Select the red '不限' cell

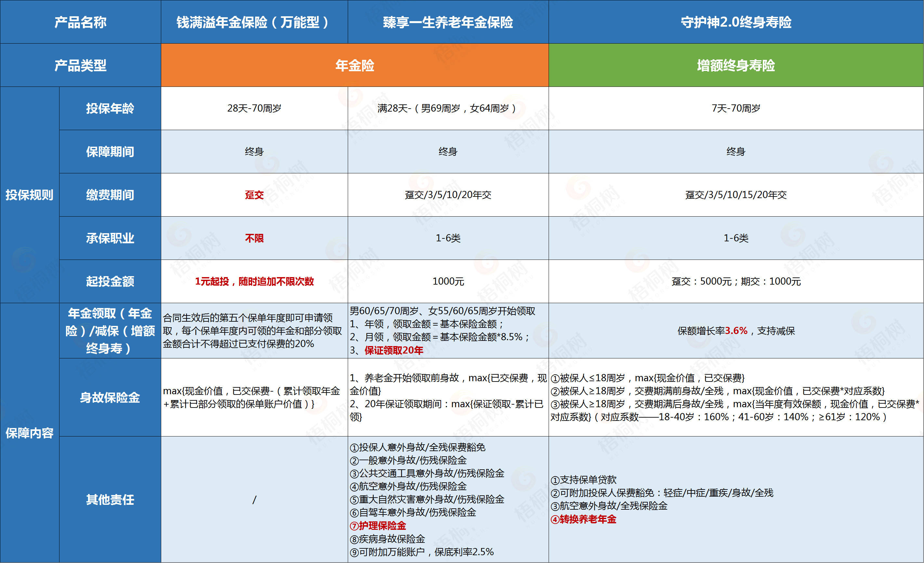click(x=254, y=238)
